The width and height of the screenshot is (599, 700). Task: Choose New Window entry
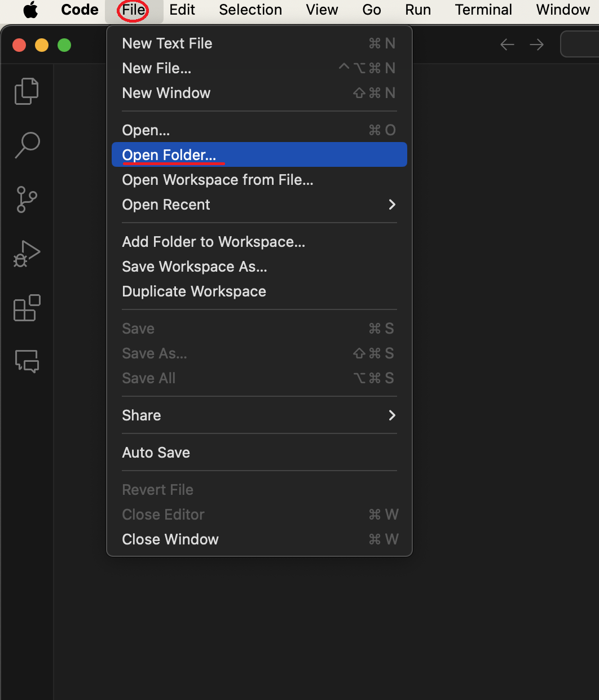pyautogui.click(x=259, y=93)
